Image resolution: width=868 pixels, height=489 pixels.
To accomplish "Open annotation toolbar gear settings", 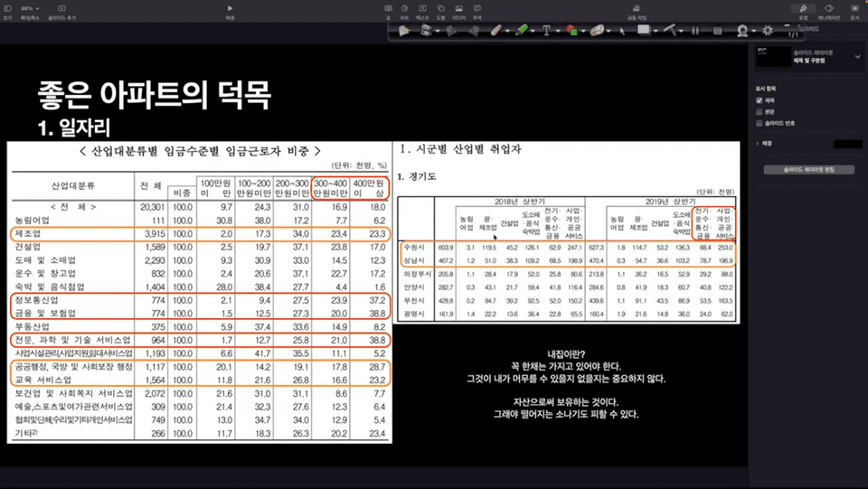I will click(768, 31).
